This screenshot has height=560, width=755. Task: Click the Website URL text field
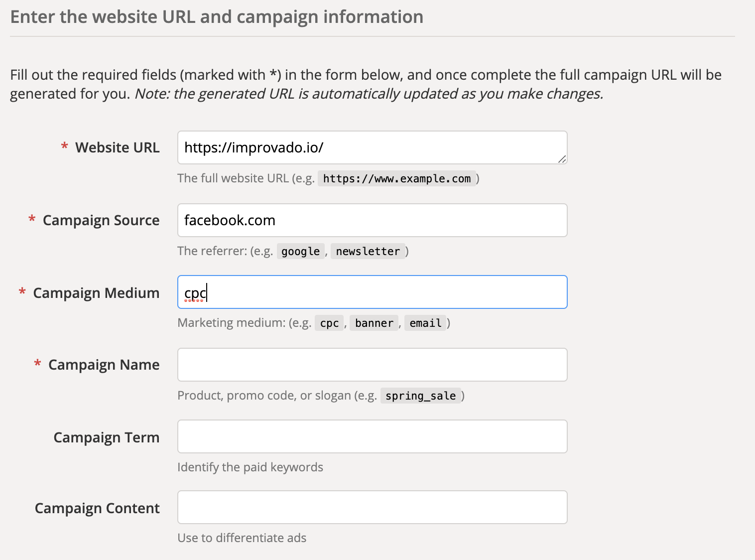(x=372, y=147)
